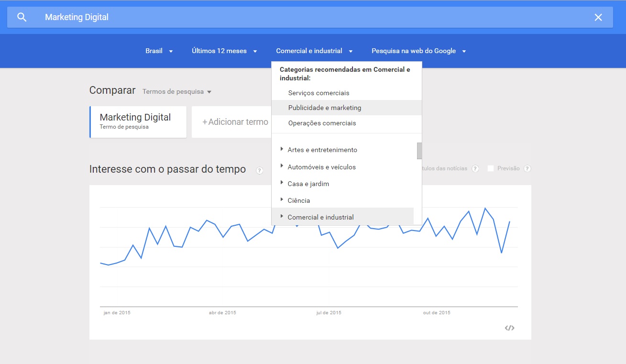Screen dimensions: 626x364
Task: Expand the Ciência category arrow
Action: tap(282, 199)
